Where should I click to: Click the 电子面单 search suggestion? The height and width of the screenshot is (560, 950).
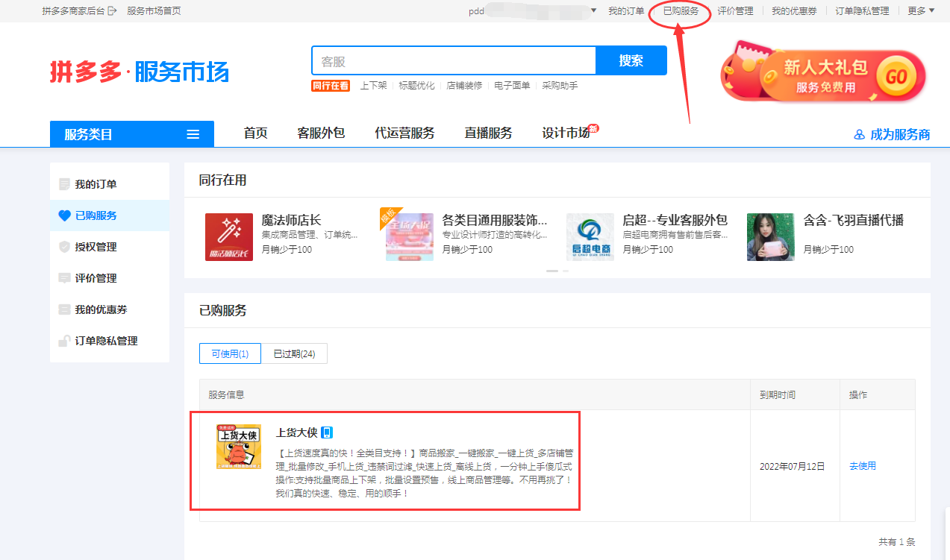[x=512, y=86]
